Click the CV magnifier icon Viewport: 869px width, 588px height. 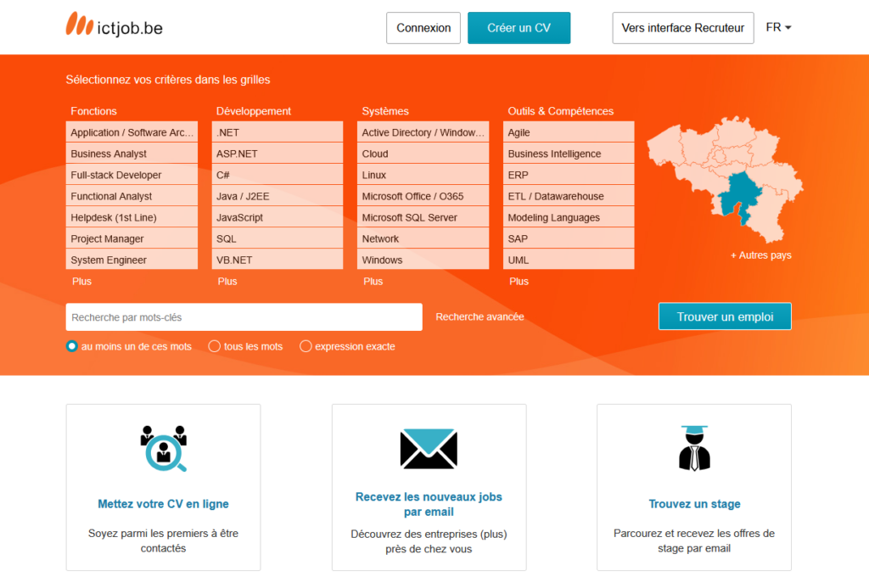pyautogui.click(x=163, y=449)
